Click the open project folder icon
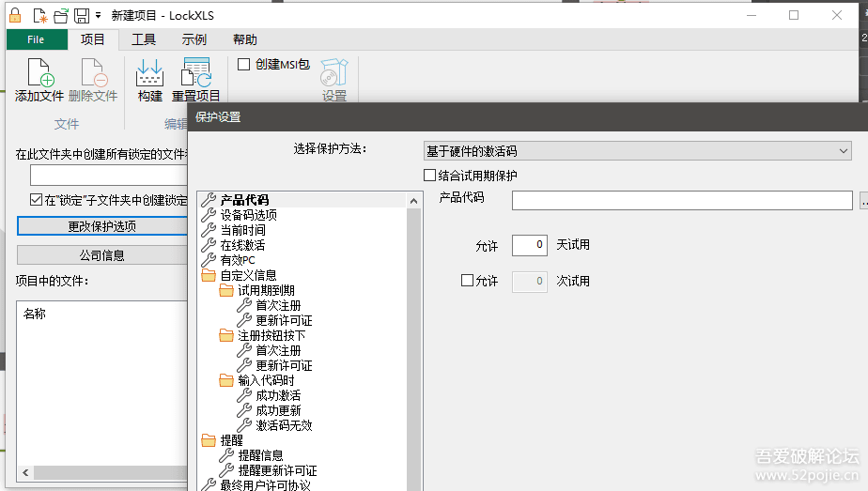 coord(60,15)
